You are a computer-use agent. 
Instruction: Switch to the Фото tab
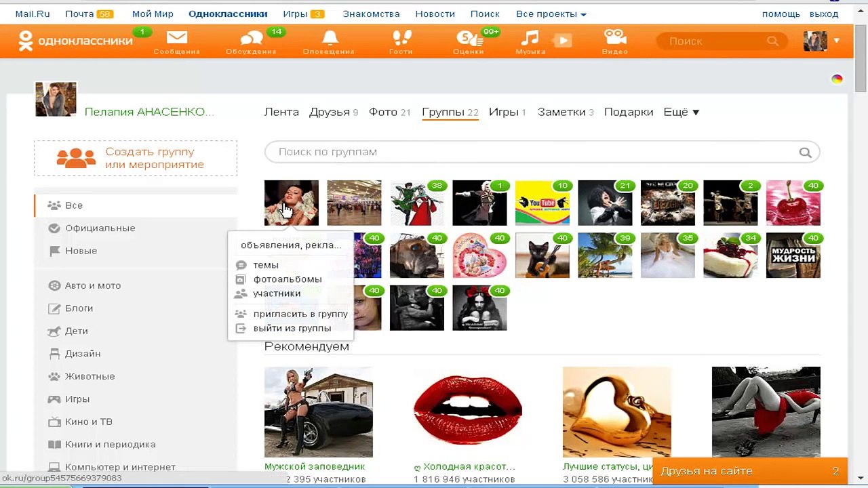click(x=390, y=112)
